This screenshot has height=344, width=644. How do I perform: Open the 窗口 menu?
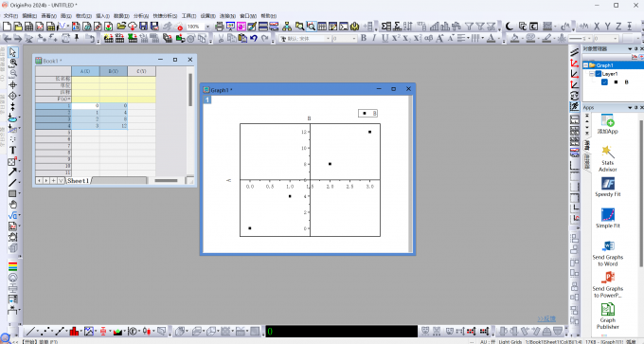point(248,16)
